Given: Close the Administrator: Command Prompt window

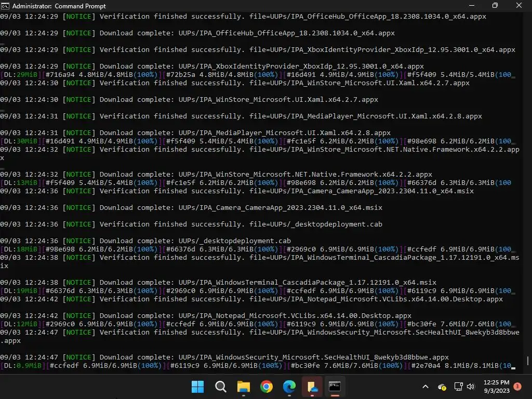Looking at the screenshot, I should pyautogui.click(x=519, y=5).
